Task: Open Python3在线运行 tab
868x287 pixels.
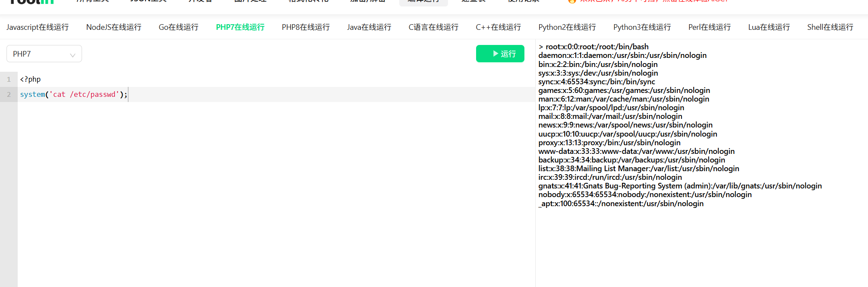Action: [x=642, y=27]
